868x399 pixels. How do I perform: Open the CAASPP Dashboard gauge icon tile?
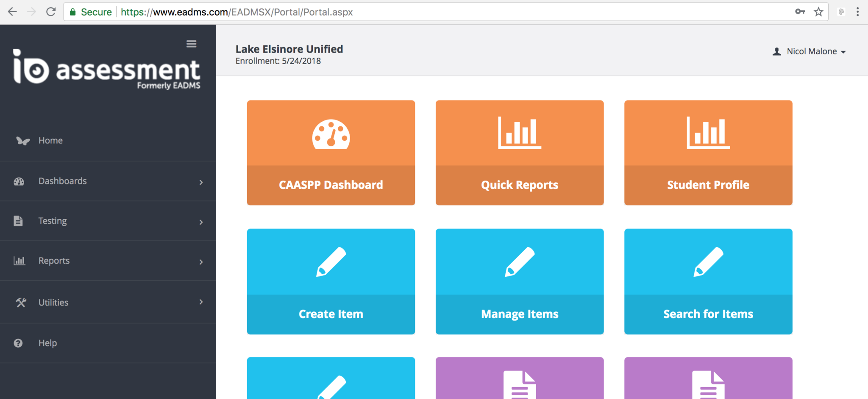[331, 134]
